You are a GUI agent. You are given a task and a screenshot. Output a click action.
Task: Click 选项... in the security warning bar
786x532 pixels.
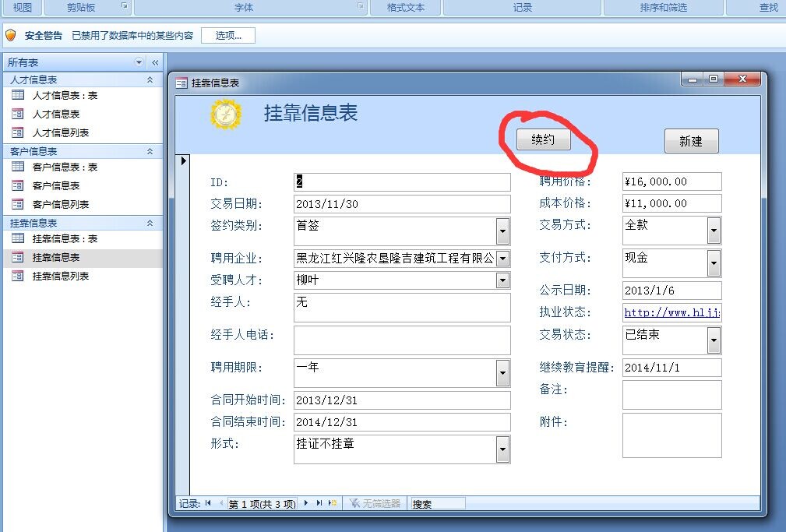point(227,36)
